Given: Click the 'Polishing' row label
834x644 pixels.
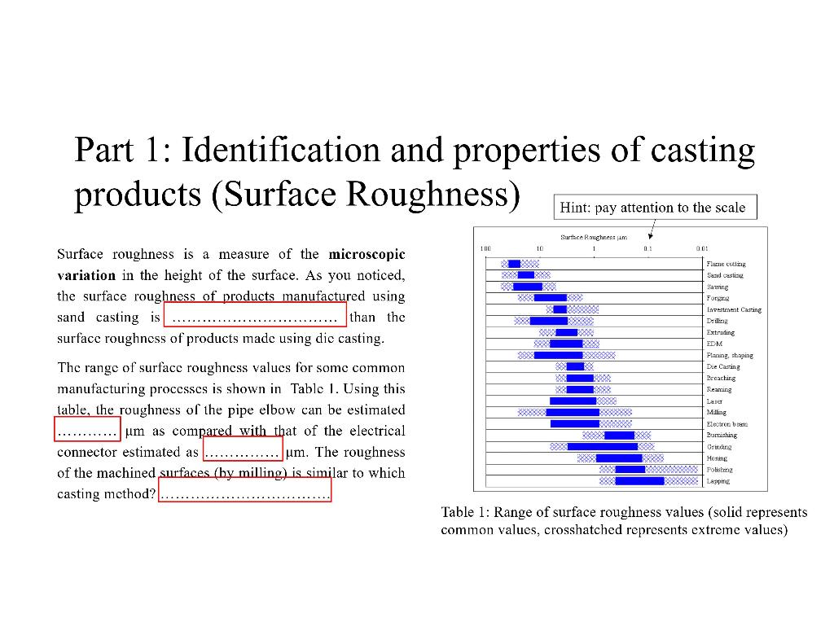Looking at the screenshot, I should click(719, 470).
